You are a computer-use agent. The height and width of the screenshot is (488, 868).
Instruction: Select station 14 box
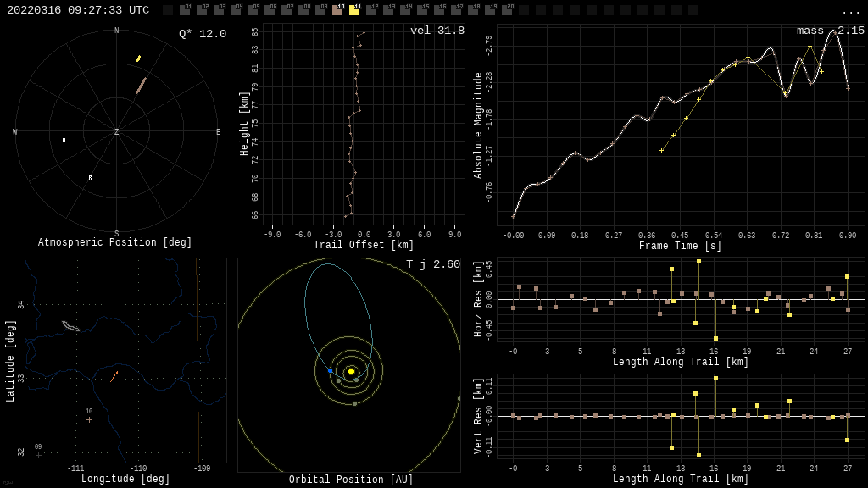[405, 10]
